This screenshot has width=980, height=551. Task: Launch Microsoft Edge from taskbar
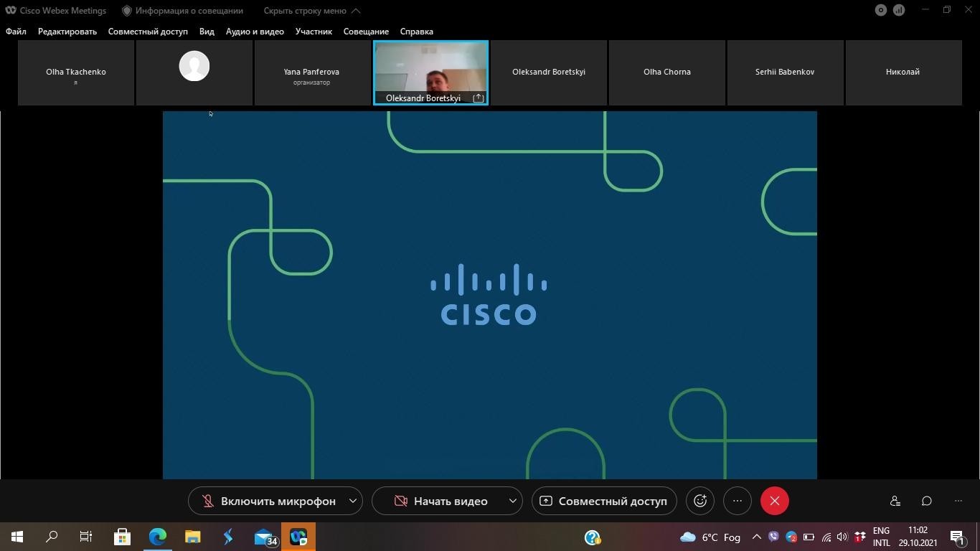[x=158, y=537]
